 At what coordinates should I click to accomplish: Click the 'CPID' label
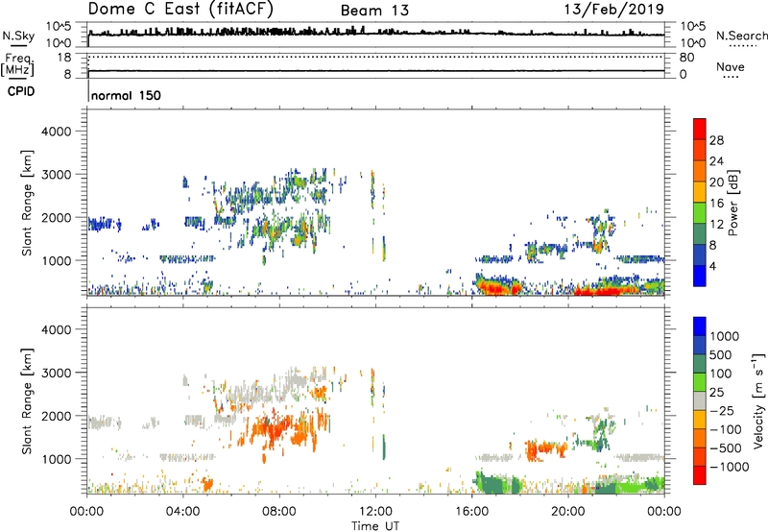point(21,91)
